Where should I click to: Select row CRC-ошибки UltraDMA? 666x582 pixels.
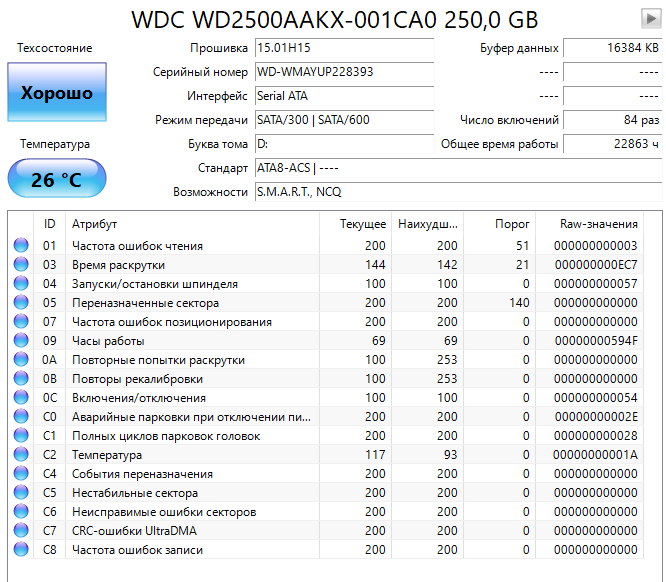(x=325, y=530)
